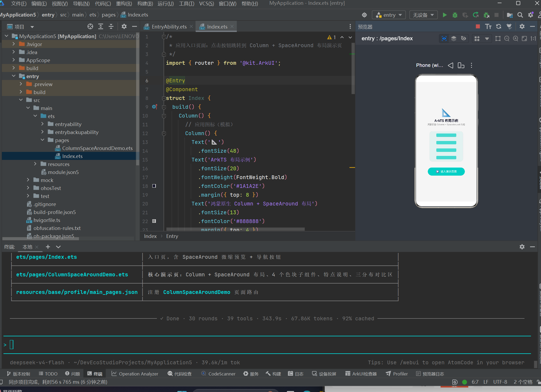Expand the entryability folder
This screenshot has width=541, height=392.
(42, 124)
